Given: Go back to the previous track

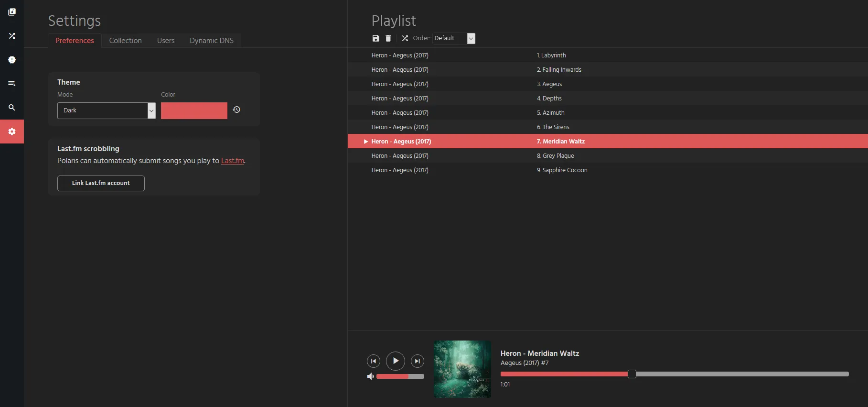Looking at the screenshot, I should tap(374, 361).
